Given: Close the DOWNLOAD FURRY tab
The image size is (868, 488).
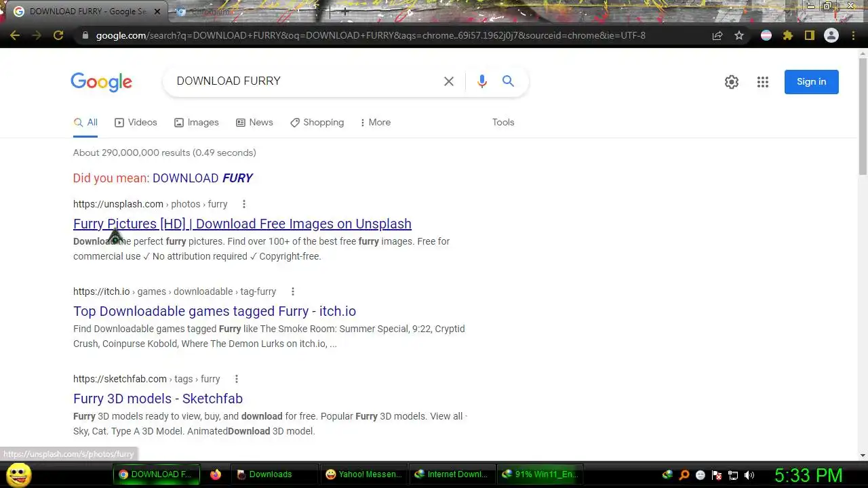Looking at the screenshot, I should pyautogui.click(x=157, y=12).
